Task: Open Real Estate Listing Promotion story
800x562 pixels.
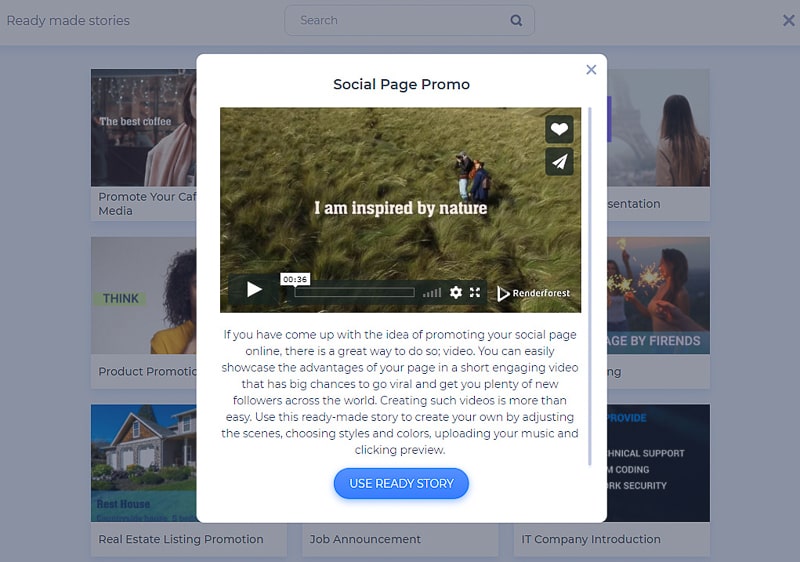Action: click(x=143, y=463)
